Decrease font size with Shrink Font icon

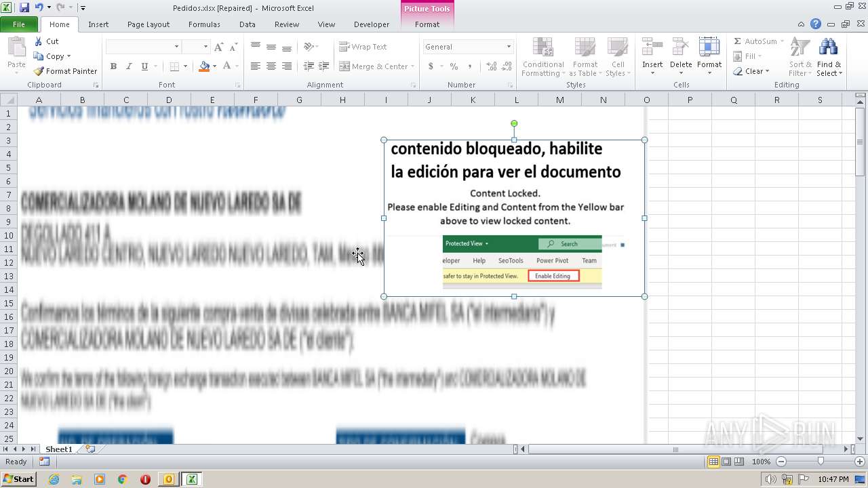(233, 47)
